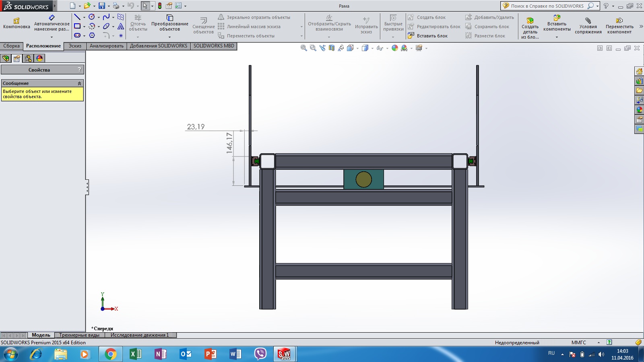Click Создать деталь из блока button
This screenshot has width=644, height=362.
530,28
